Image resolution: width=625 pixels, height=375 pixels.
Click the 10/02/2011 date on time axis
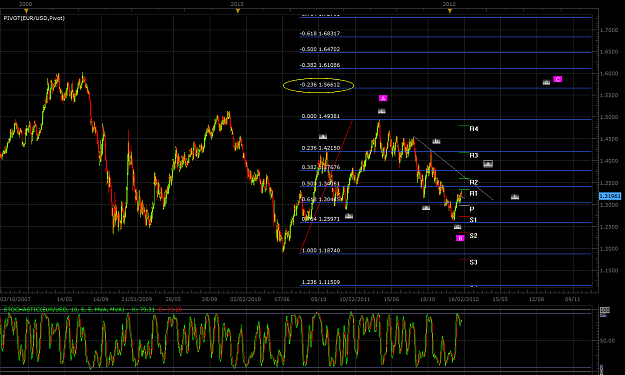(354, 299)
